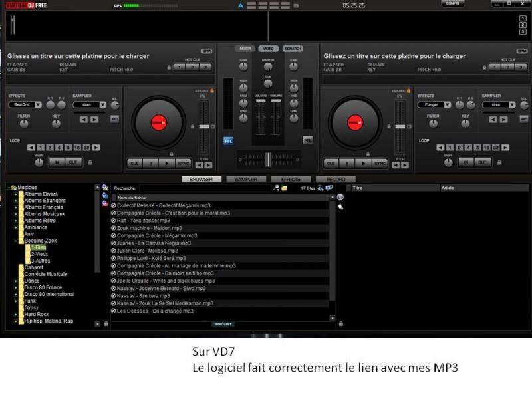The image size is (532, 399).
Task: Click the left channel volume fader
Action: [261, 101]
